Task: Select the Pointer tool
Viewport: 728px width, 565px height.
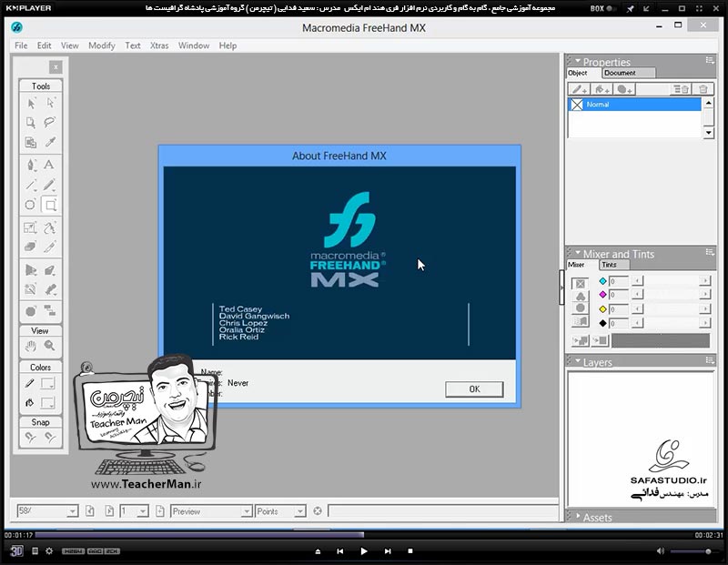Action: (31, 103)
